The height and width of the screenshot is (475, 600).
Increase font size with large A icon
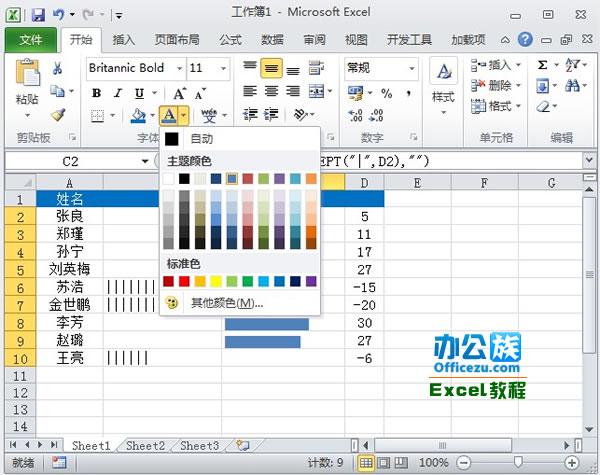click(179, 93)
